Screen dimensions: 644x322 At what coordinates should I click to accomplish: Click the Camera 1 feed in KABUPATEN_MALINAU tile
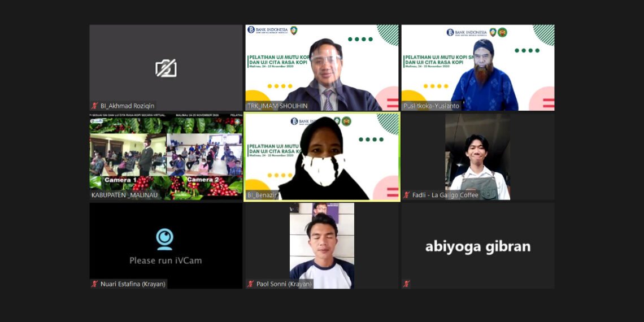(127, 155)
